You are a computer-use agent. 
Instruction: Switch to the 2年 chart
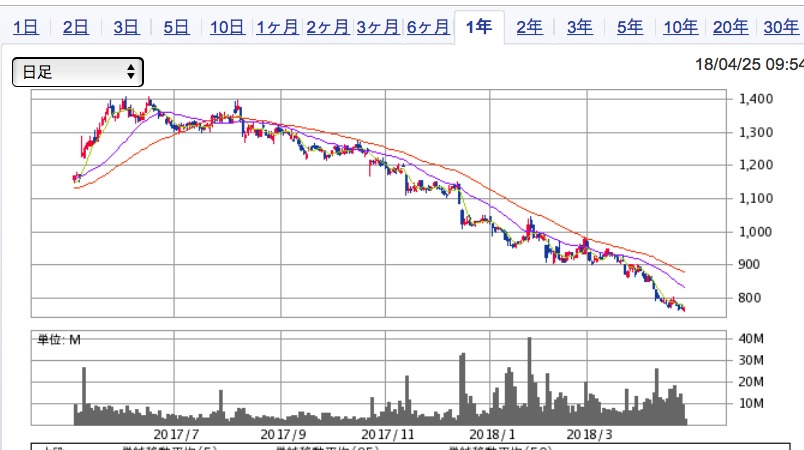point(529,27)
